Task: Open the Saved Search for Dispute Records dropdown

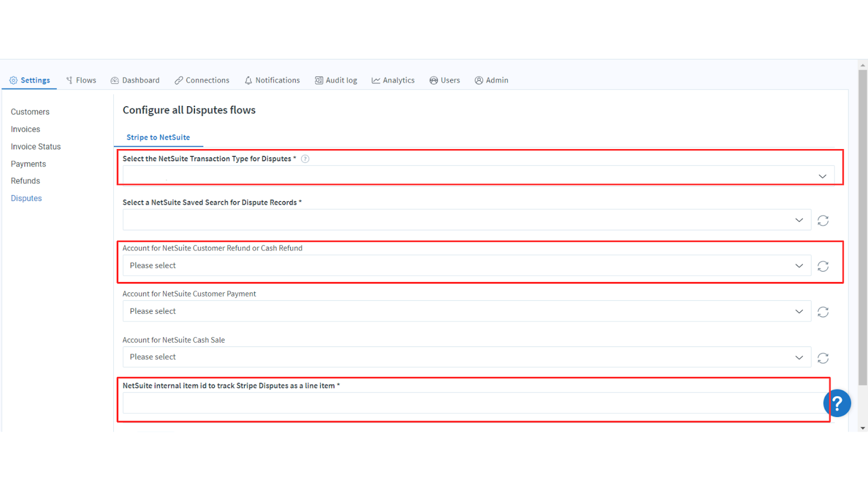Action: [467, 220]
